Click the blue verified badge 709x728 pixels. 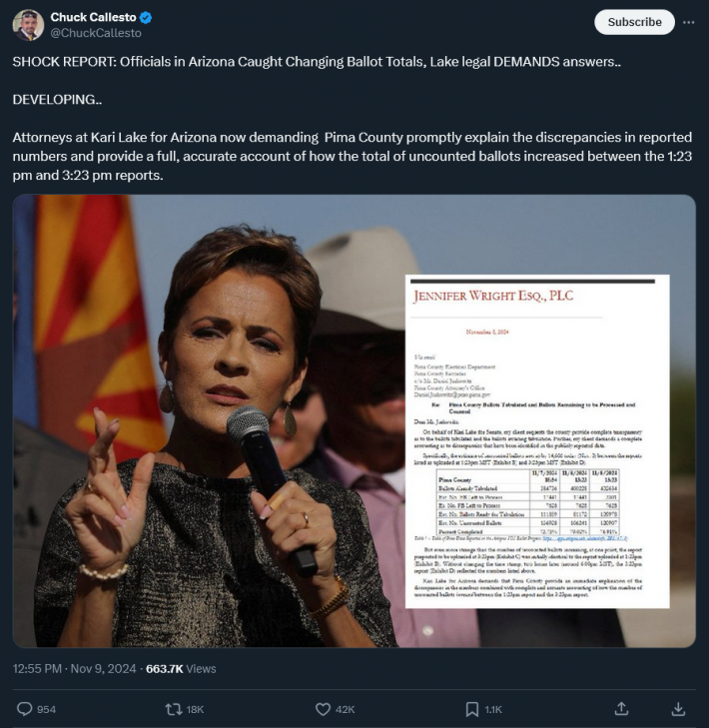[146, 18]
